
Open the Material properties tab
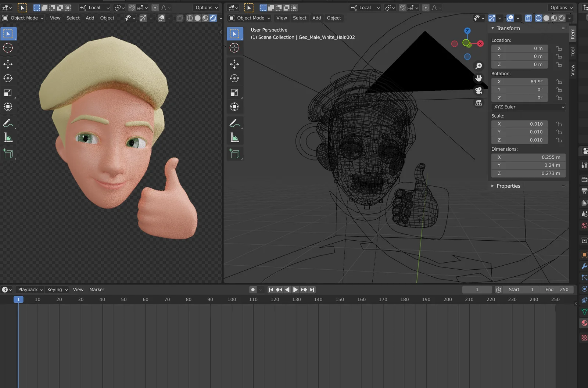[x=584, y=323]
